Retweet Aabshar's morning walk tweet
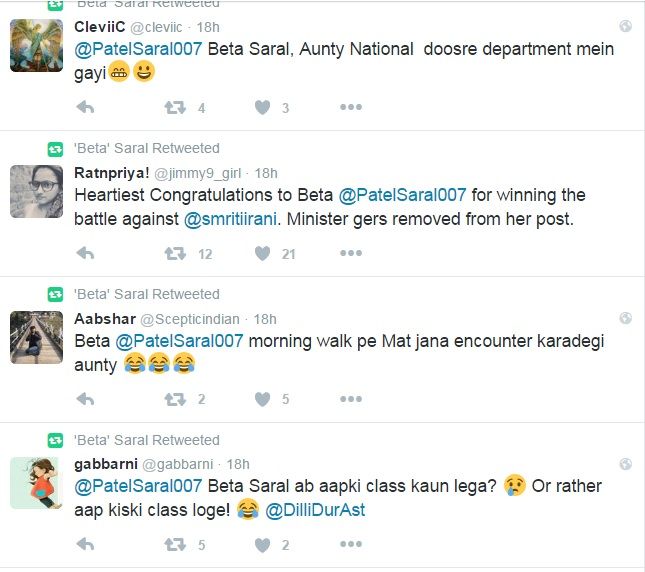Viewport: 645px width, 572px height. point(175,399)
